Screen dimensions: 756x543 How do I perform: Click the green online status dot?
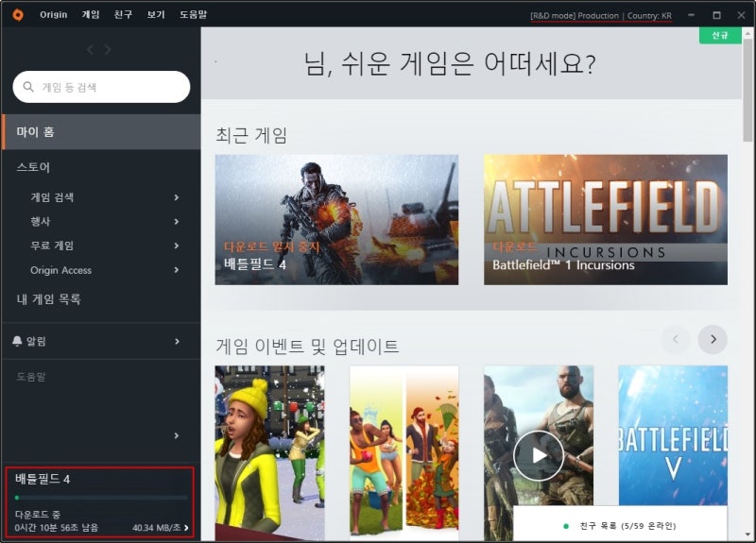coord(566,526)
